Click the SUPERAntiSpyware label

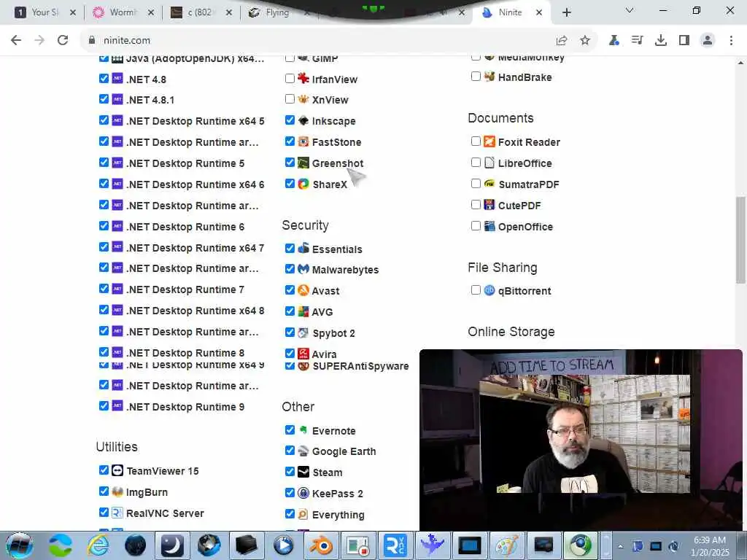coord(360,366)
